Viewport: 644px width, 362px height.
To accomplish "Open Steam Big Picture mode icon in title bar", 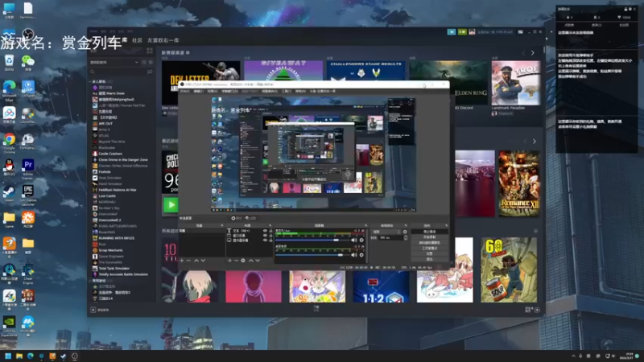I will pos(520,32).
